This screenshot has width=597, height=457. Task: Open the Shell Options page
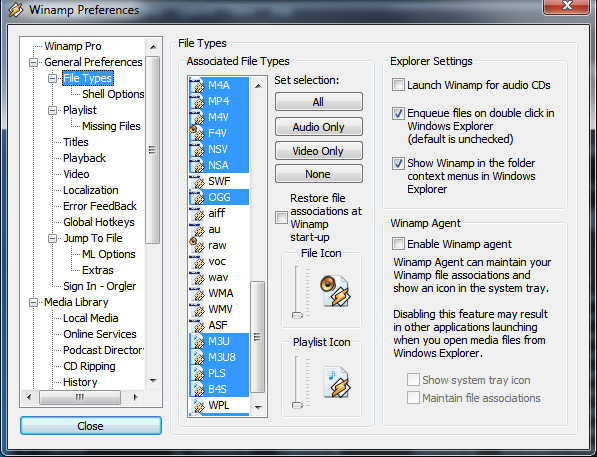113,94
